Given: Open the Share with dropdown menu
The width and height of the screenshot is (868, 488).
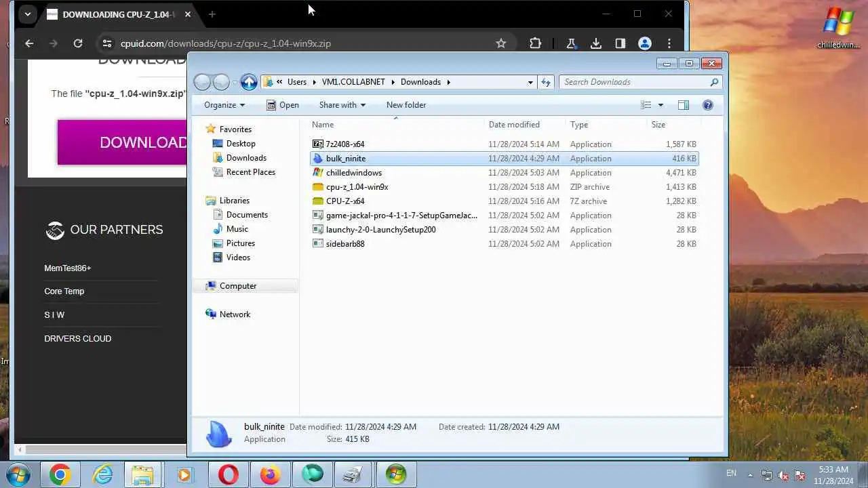Looking at the screenshot, I should point(342,105).
